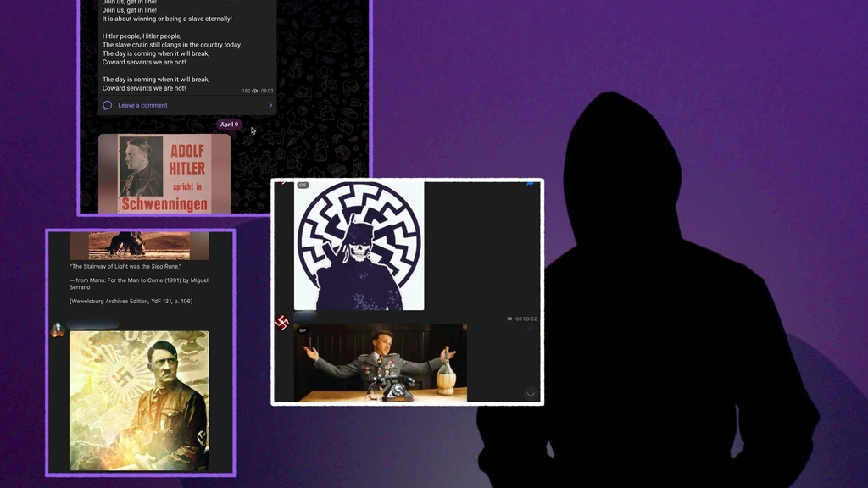Click the blue forward arrow at the panel top
This screenshot has height=488, width=868.
point(531,184)
